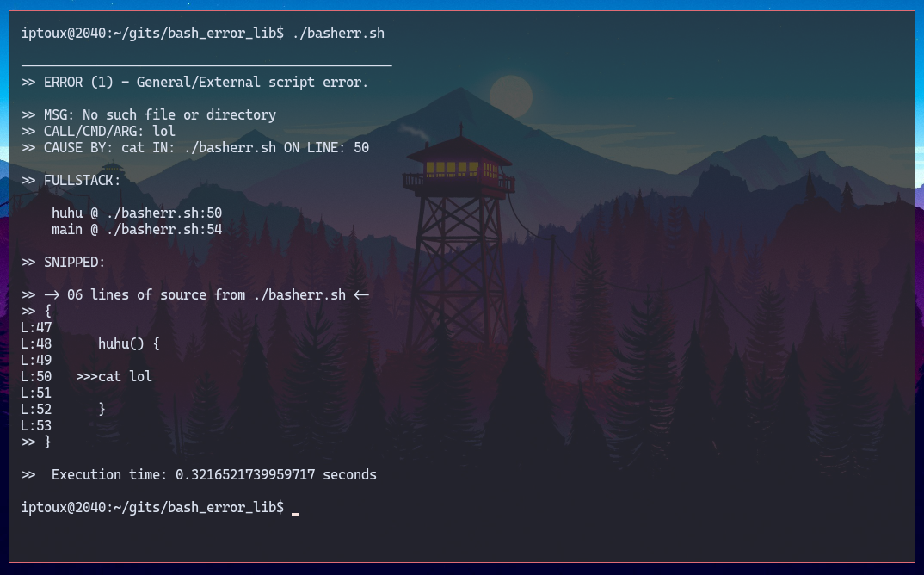
Task: Click the 'main @ ./basherr.sh:54' stack entry
Action: pos(137,230)
